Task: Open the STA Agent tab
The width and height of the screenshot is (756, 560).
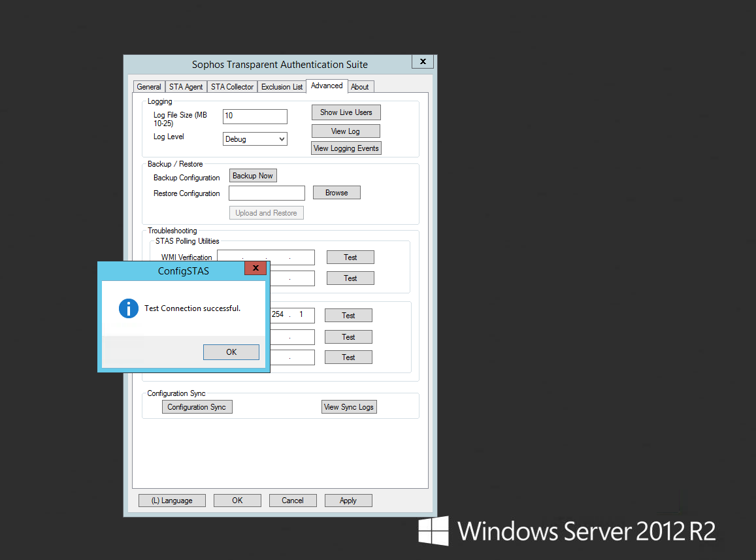Action: [x=186, y=87]
